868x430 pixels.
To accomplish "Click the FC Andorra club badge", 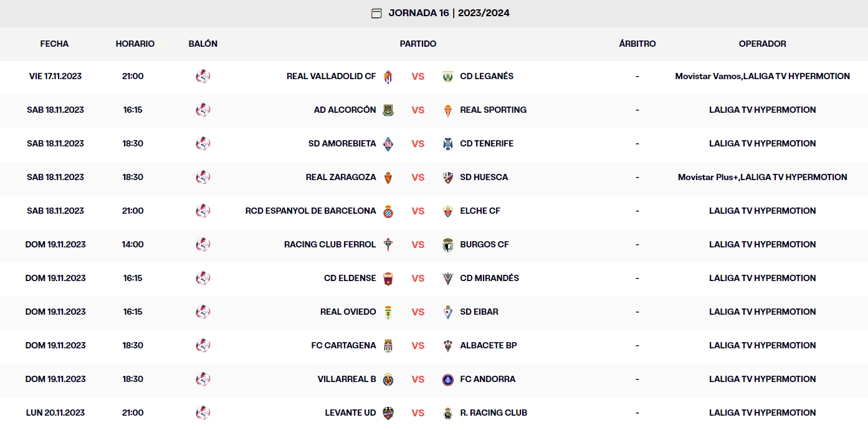I will point(447,379).
